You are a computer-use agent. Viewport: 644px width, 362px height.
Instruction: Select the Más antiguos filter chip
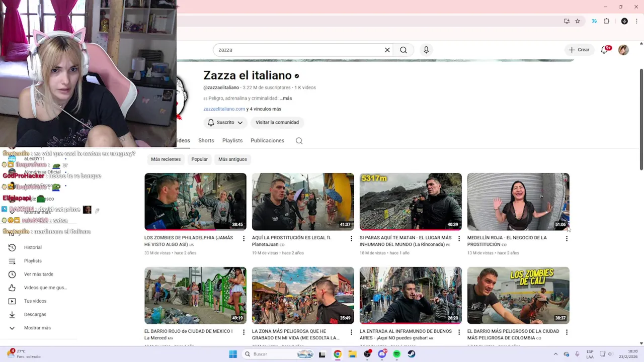(x=232, y=159)
